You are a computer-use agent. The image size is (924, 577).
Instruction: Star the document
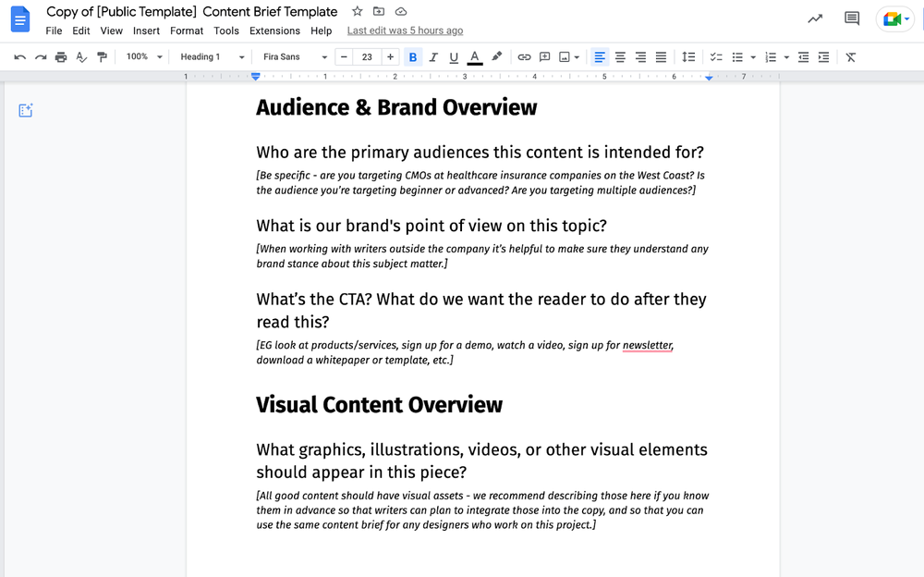357,11
